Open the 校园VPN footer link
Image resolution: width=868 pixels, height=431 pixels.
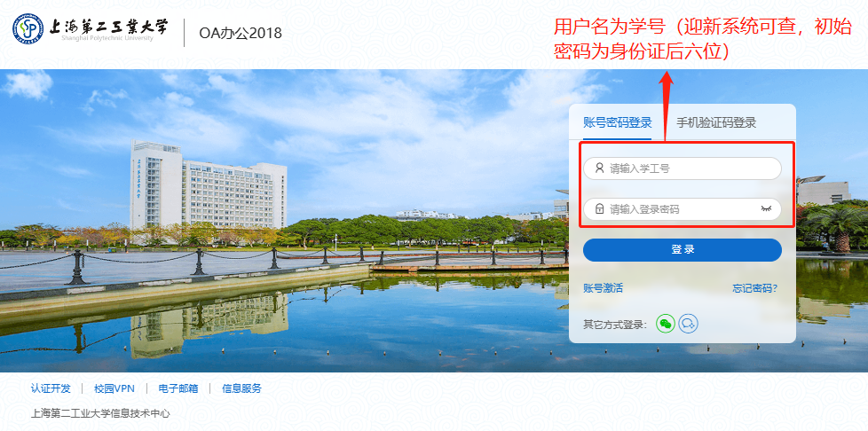114,388
